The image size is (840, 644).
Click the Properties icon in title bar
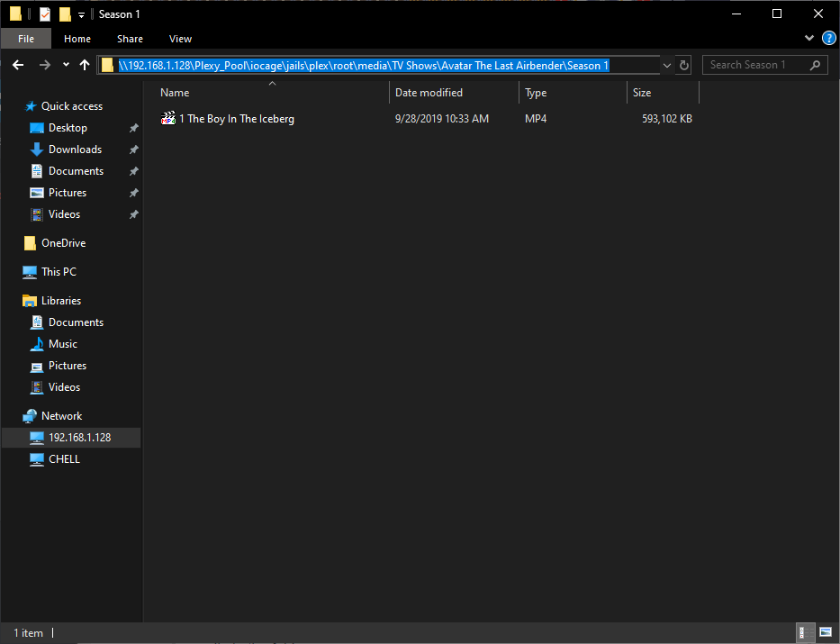(44, 14)
